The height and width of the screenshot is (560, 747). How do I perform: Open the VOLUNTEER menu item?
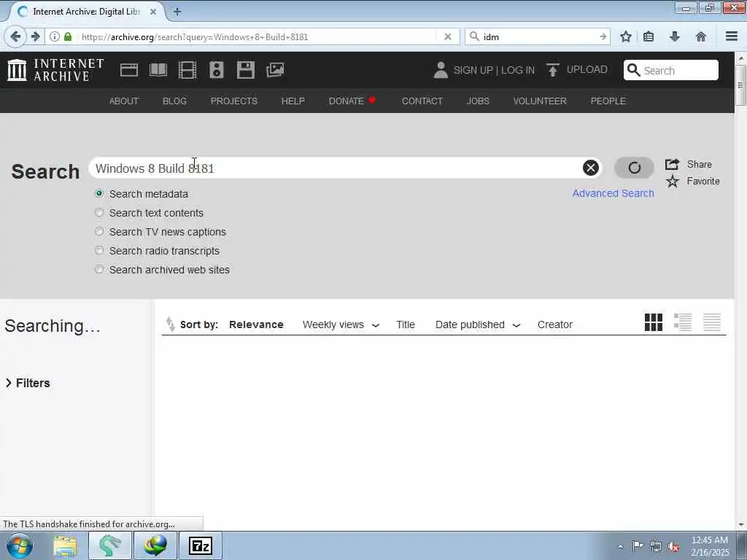(540, 101)
